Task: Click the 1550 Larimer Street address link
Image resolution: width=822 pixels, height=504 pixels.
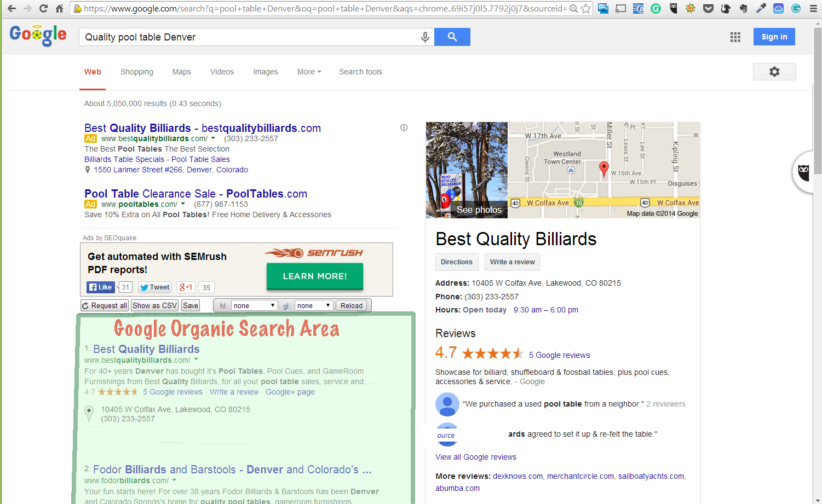Action: click(x=171, y=170)
